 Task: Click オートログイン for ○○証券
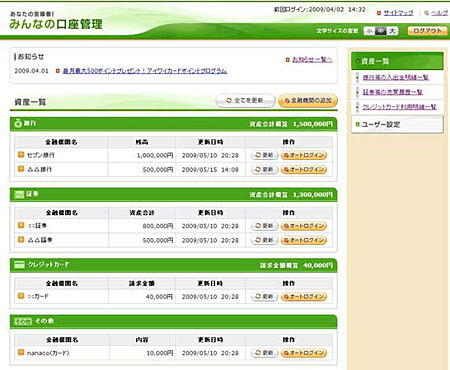303,226
